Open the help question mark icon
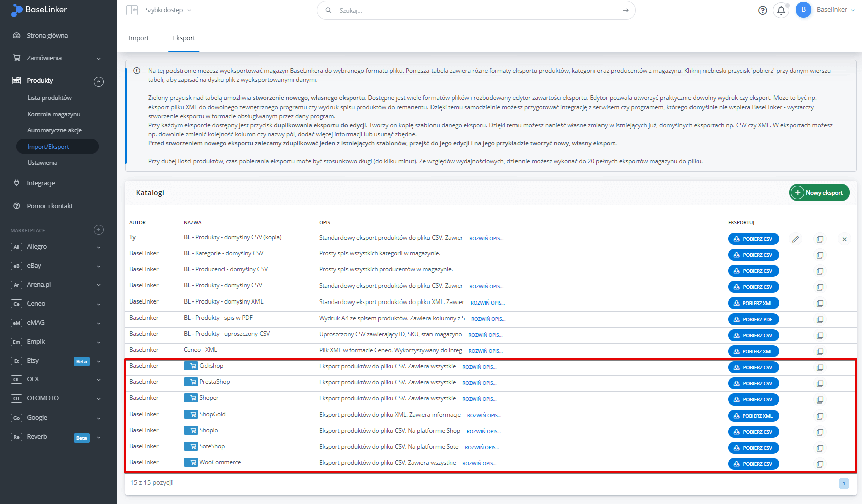 click(763, 10)
